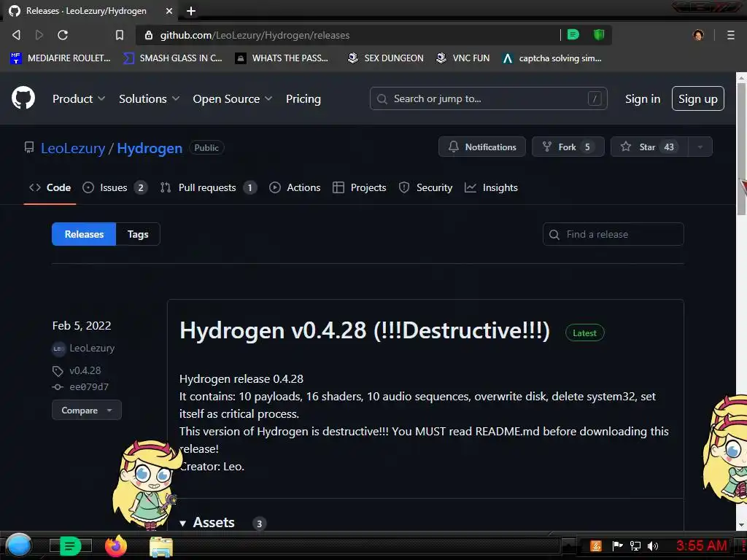Screen dimensions: 747x560
Task: Click the orange tray application icon
Action: click(x=596, y=545)
